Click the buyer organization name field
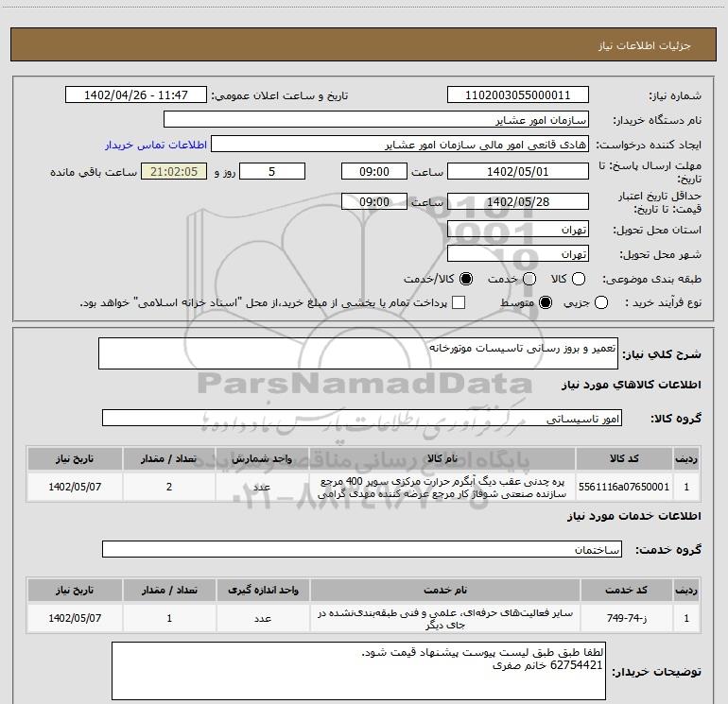The height and width of the screenshot is (704, 728). 376,120
